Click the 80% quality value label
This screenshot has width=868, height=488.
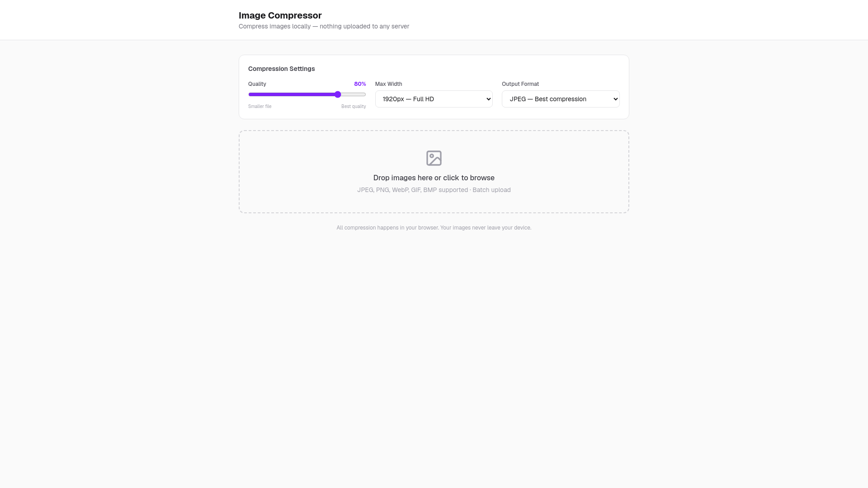(360, 84)
